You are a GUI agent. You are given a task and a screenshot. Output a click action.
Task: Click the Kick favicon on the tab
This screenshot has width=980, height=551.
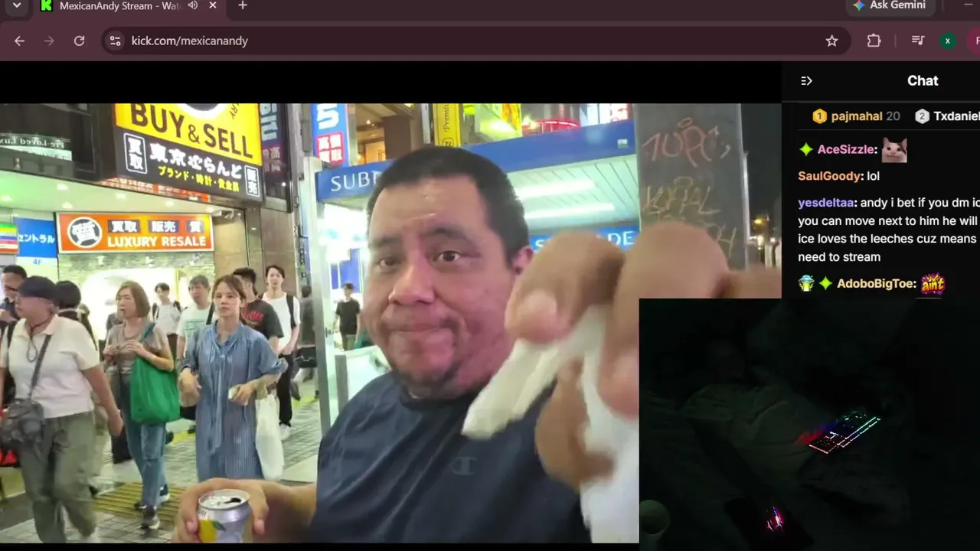click(46, 5)
